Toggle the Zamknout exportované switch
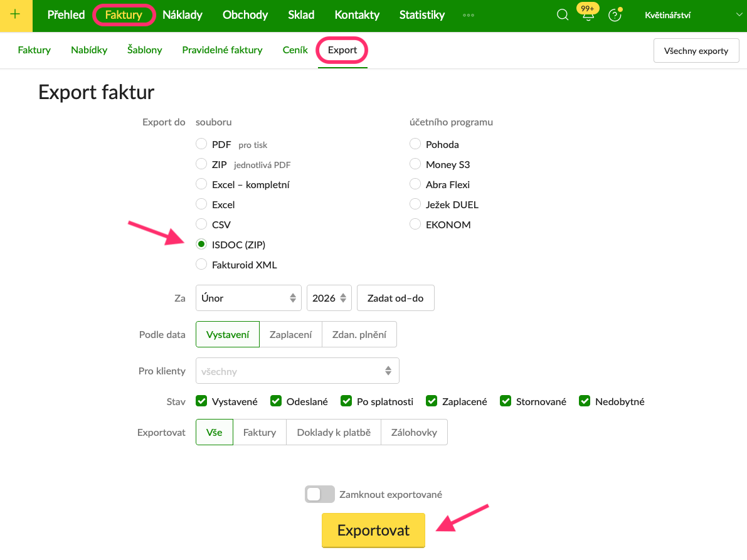This screenshot has height=560, width=747. 320,494
